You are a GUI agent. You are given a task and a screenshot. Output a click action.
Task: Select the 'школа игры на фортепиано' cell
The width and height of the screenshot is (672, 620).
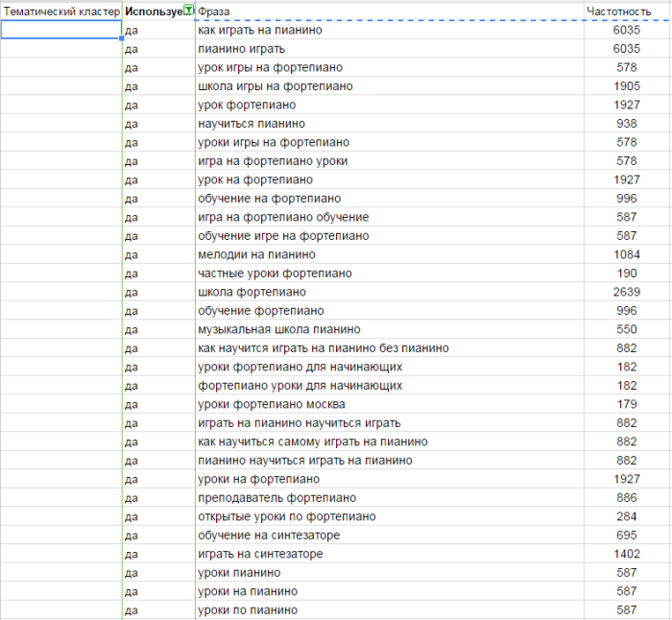276,85
